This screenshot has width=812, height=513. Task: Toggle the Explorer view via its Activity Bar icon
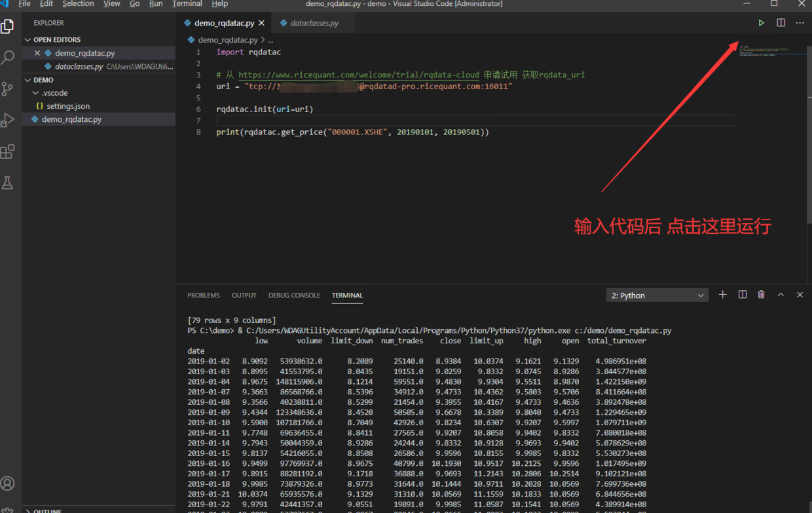point(9,26)
